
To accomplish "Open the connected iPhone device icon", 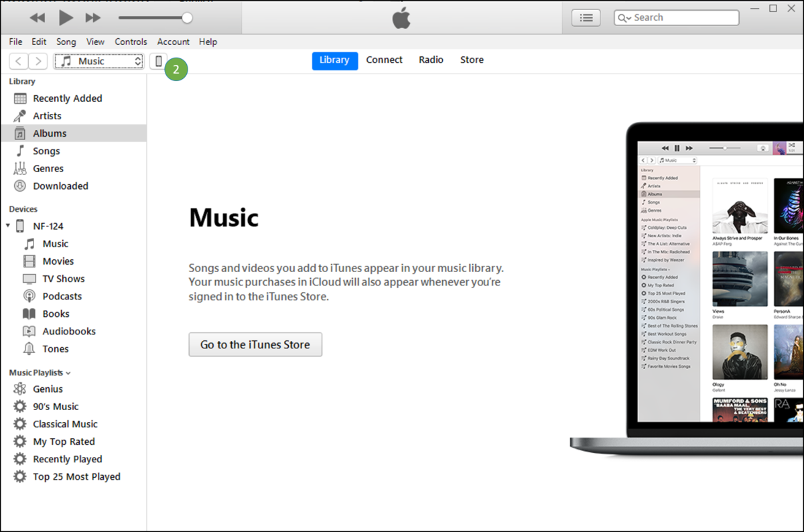I will (159, 60).
